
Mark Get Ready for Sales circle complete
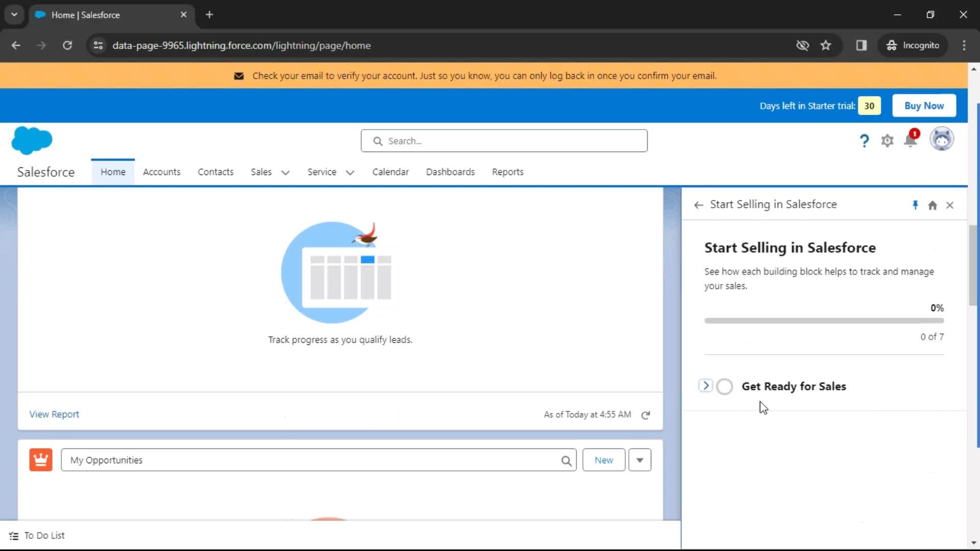coord(724,387)
